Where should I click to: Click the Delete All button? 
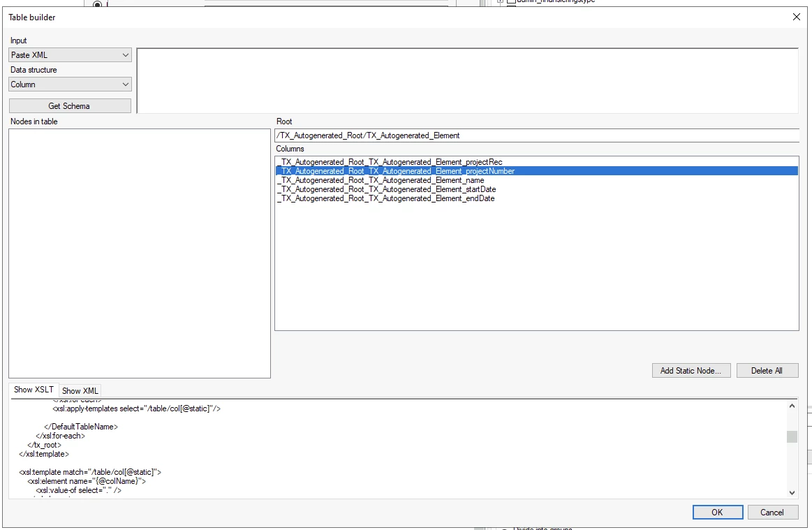tap(767, 370)
